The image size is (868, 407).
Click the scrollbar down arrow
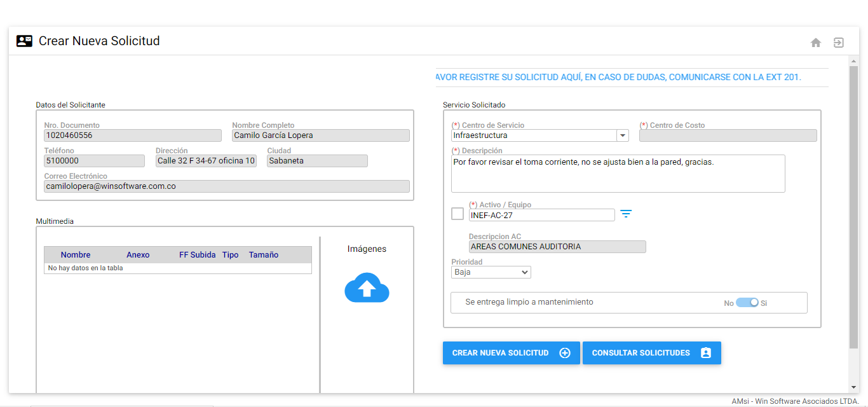click(x=853, y=387)
